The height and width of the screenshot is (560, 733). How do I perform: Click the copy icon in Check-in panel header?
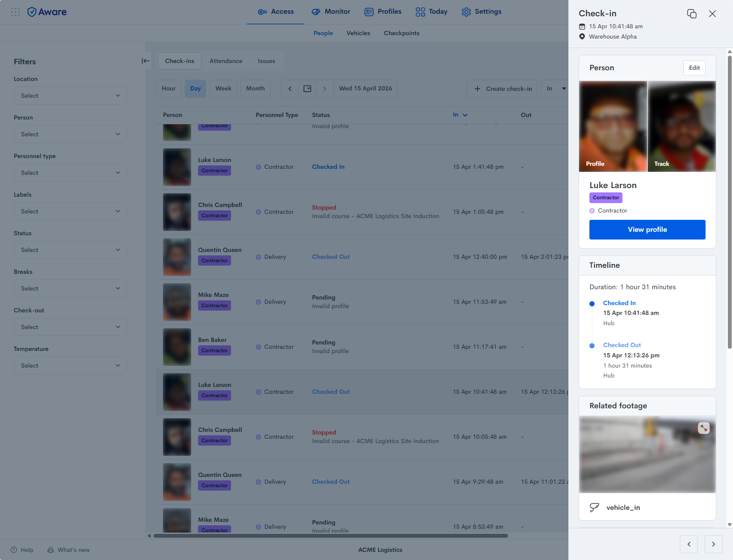coord(691,14)
